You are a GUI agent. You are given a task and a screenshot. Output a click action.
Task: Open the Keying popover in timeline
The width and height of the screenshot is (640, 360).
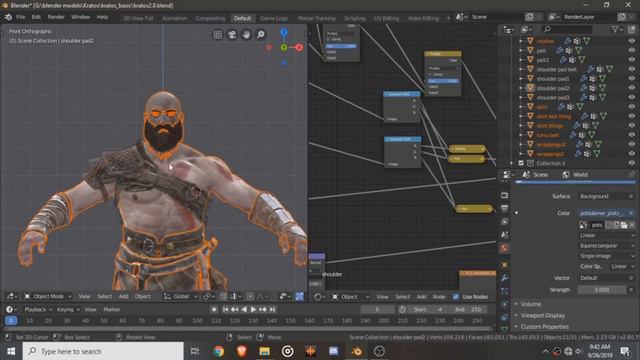68,309
